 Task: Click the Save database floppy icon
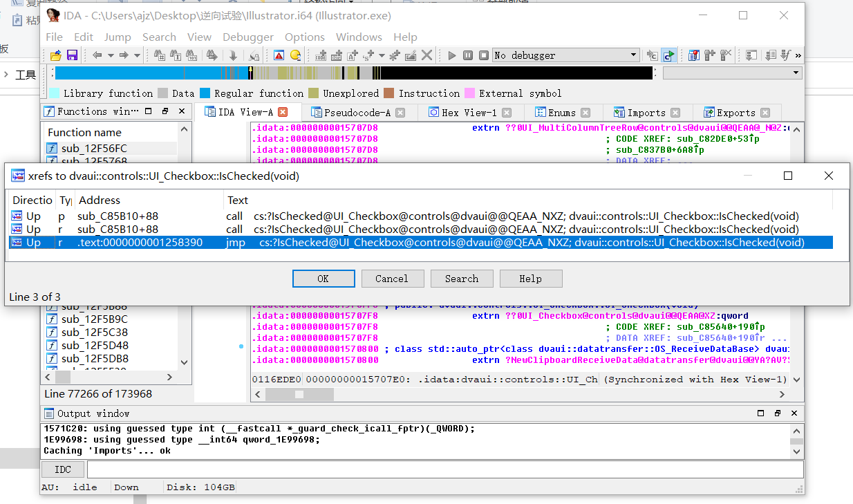pyautogui.click(x=72, y=55)
